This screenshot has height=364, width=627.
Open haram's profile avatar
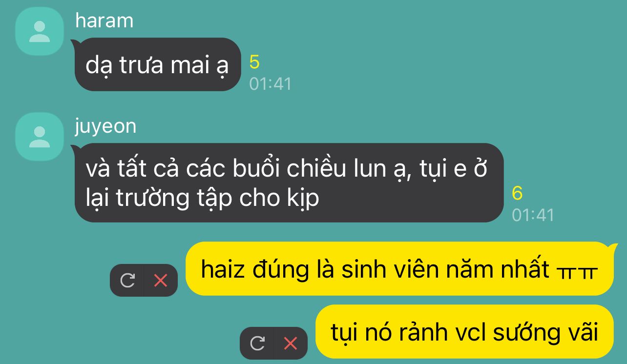tap(40, 31)
